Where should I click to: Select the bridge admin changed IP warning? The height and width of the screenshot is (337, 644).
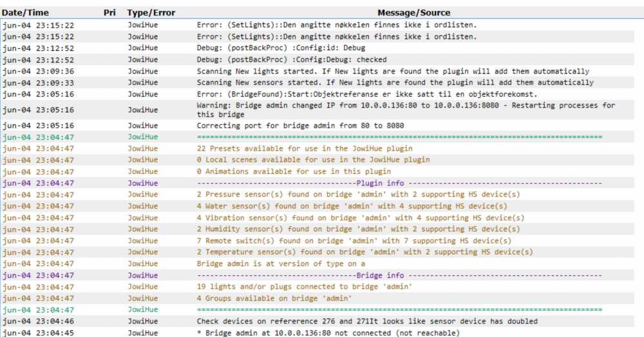[x=406, y=110]
